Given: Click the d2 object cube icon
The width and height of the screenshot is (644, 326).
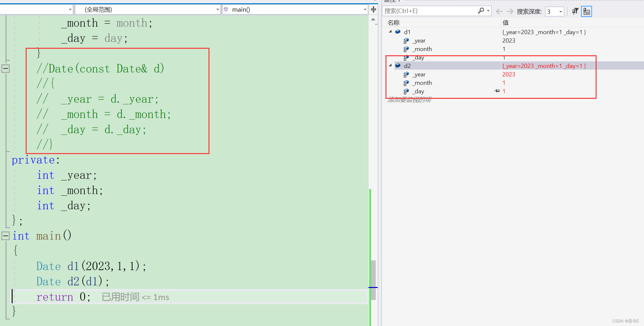Looking at the screenshot, I should click(x=398, y=66).
